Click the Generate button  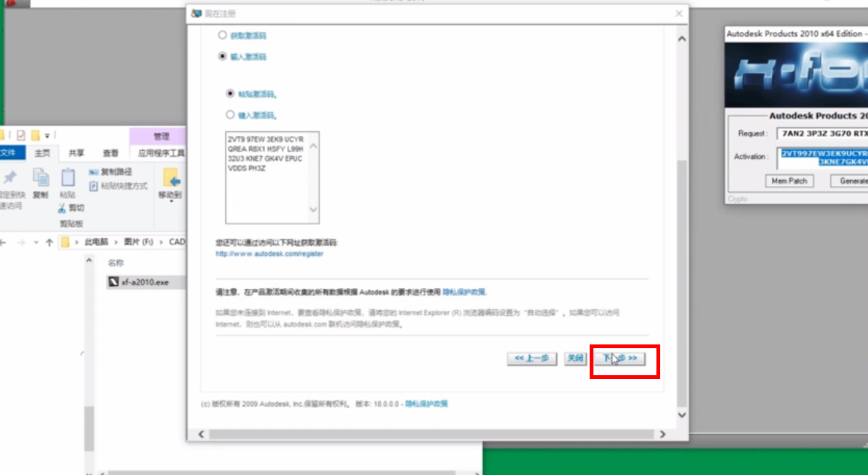(x=849, y=181)
